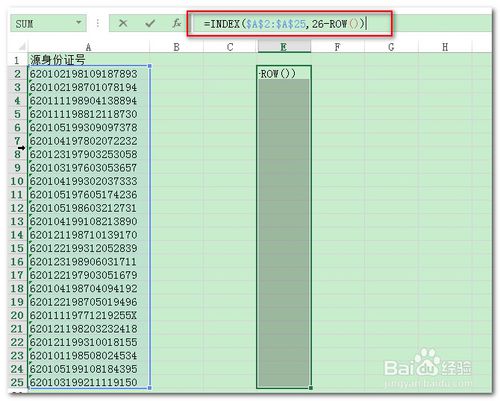
Task: Select row 20 header
Action: tap(17, 315)
